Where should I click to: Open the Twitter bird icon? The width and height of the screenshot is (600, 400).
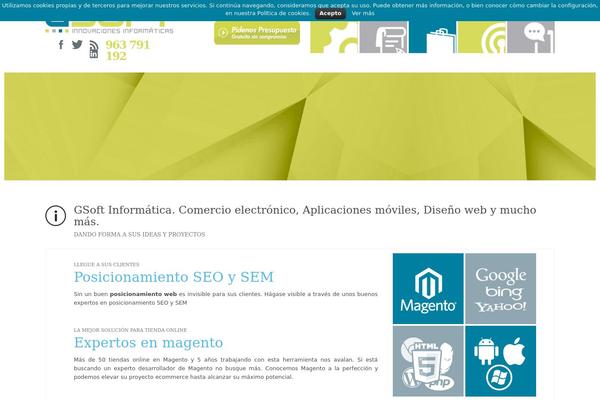tap(77, 44)
